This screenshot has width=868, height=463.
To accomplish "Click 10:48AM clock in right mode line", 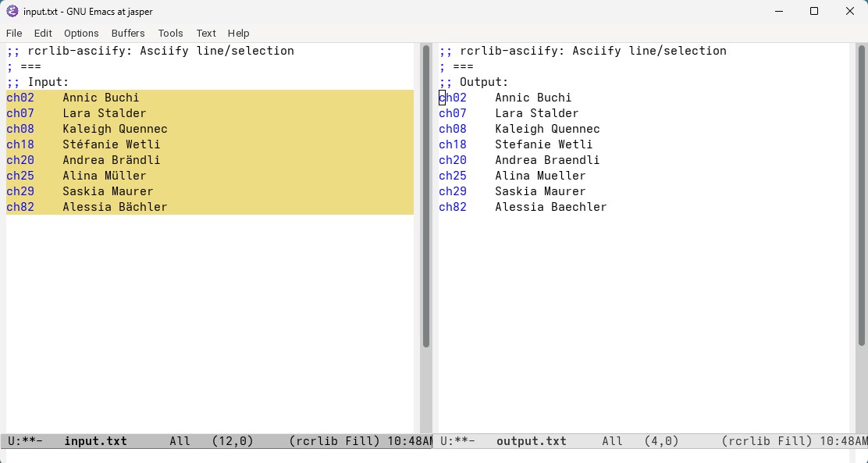I will 843,441.
